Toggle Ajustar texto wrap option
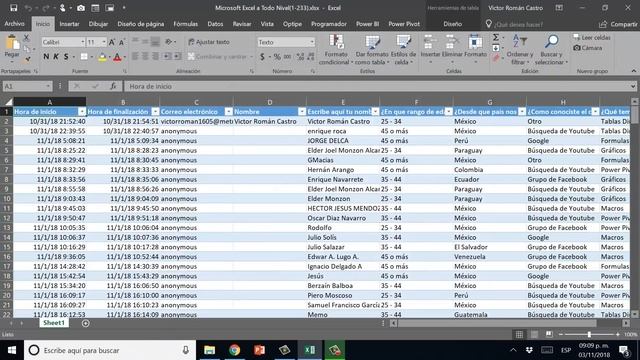 209,42
